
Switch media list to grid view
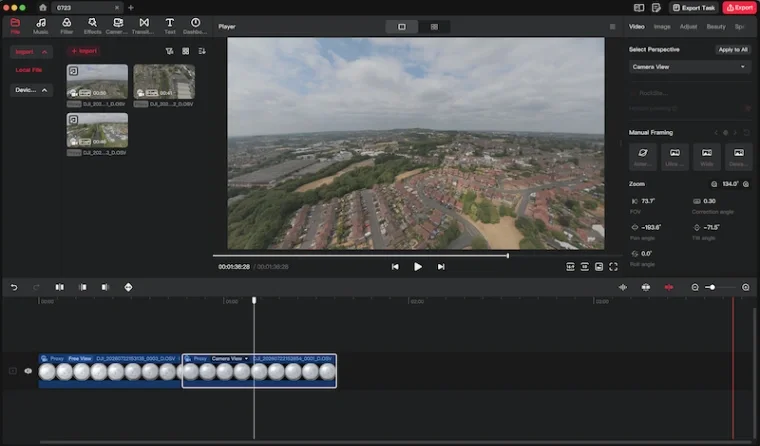point(186,51)
